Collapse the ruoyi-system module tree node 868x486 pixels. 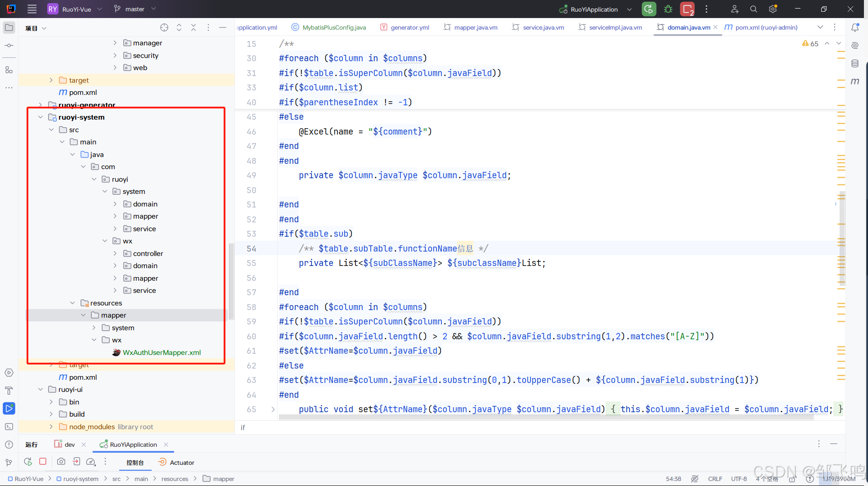[40, 117]
